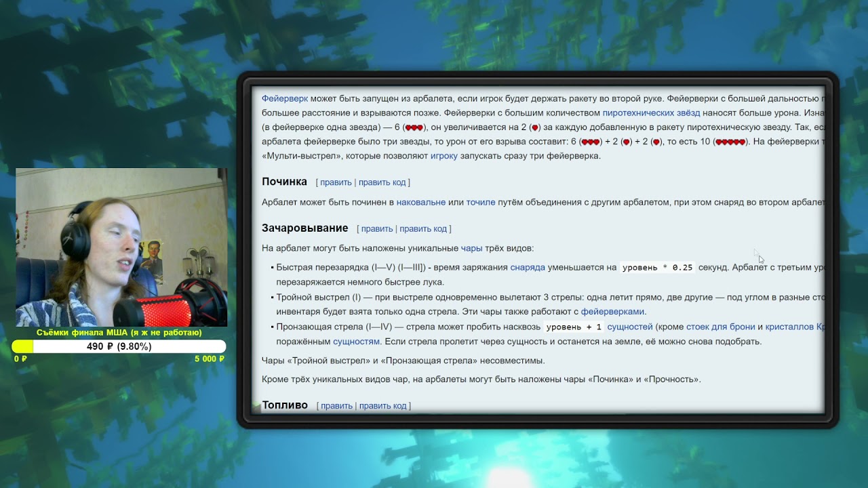The image size is (868, 488).
Task: Click править next to Зачаровывание heading
Action: (377, 229)
